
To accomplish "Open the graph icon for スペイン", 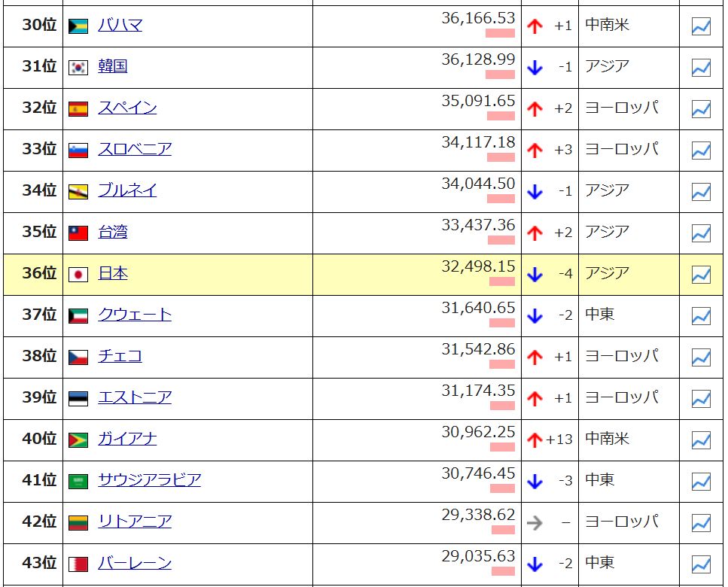I will (701, 109).
